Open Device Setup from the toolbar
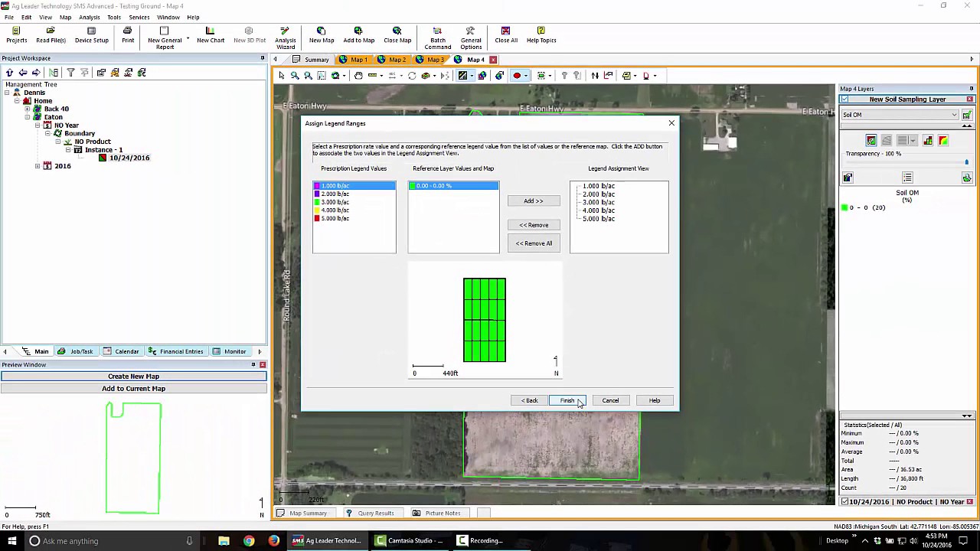The height and width of the screenshot is (551, 980). tap(91, 35)
